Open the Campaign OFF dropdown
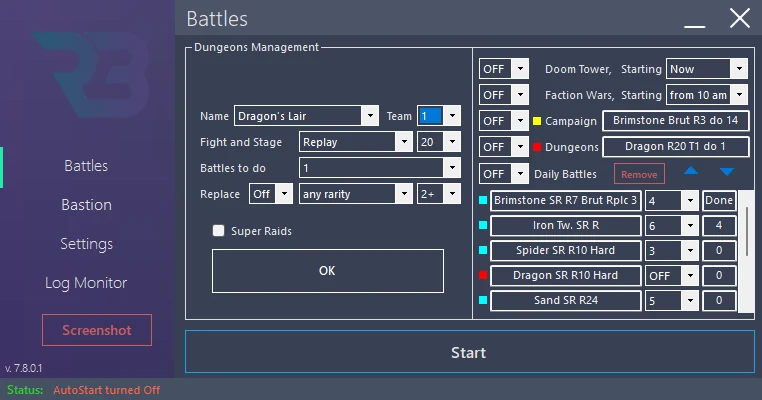 pos(520,121)
